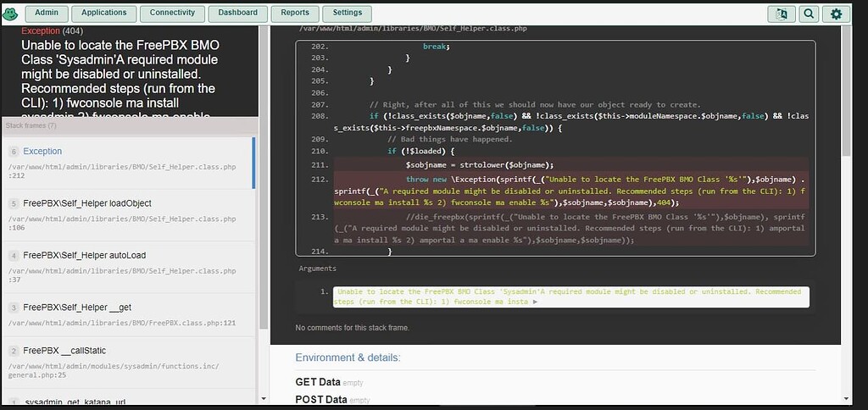Open the gear settings icon

(x=836, y=14)
